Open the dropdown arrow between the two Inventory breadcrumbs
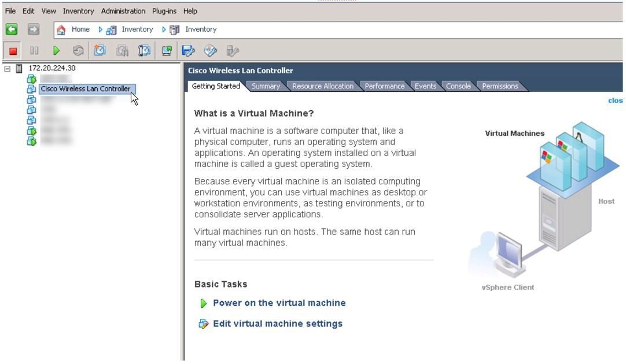 point(164,29)
